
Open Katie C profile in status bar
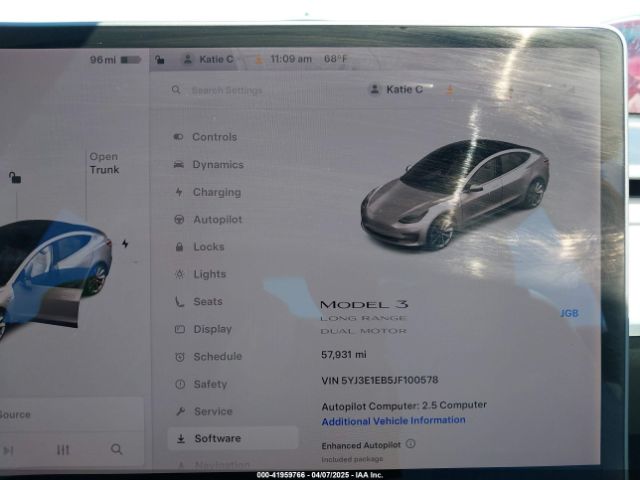[x=208, y=59]
